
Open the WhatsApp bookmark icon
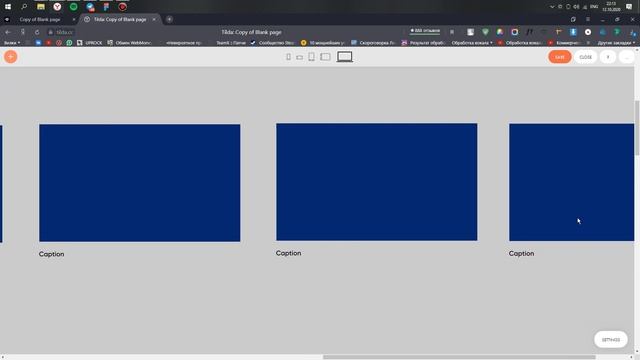click(x=69, y=42)
